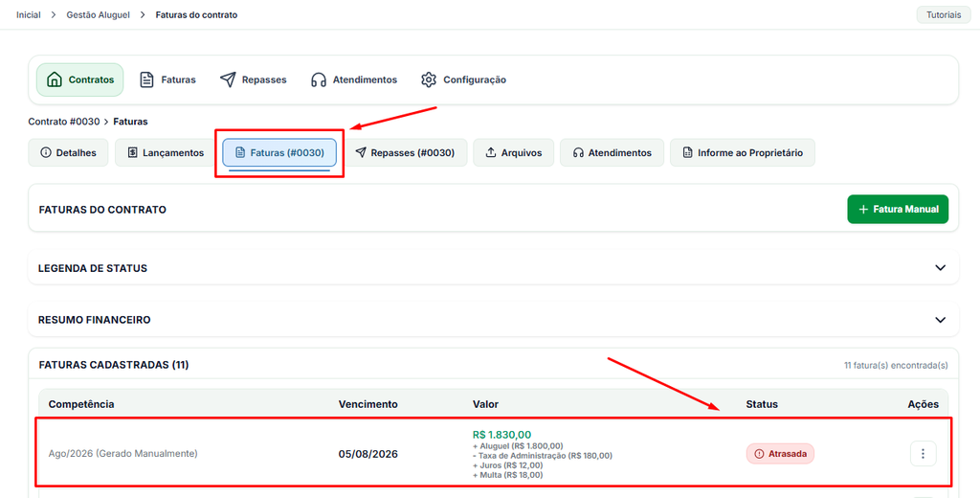Select the Faturas (#0030) tab

tap(279, 152)
